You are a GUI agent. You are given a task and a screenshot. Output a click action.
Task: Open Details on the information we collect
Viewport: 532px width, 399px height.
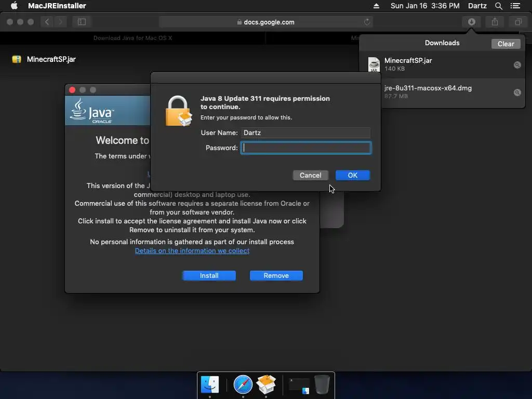tap(192, 251)
